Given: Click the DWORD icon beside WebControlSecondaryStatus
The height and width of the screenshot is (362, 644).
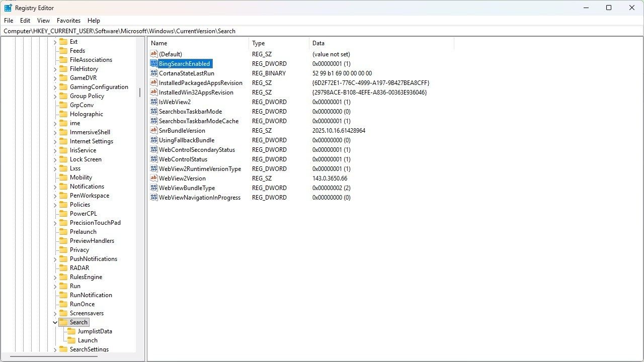Looking at the screenshot, I should [154, 150].
